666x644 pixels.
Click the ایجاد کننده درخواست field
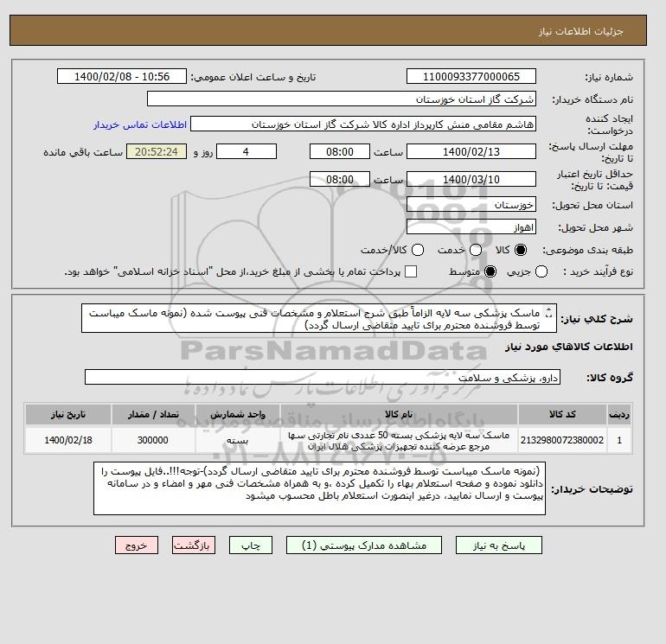363,124
